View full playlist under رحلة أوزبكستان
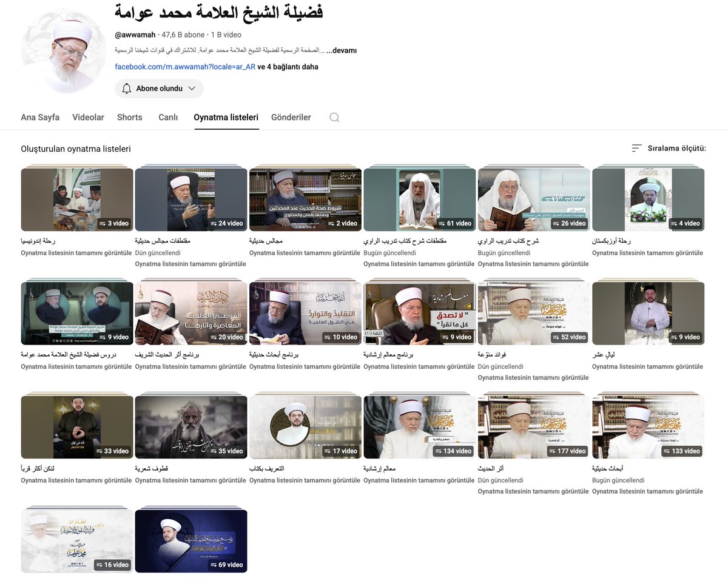The image size is (728, 578). point(647,252)
